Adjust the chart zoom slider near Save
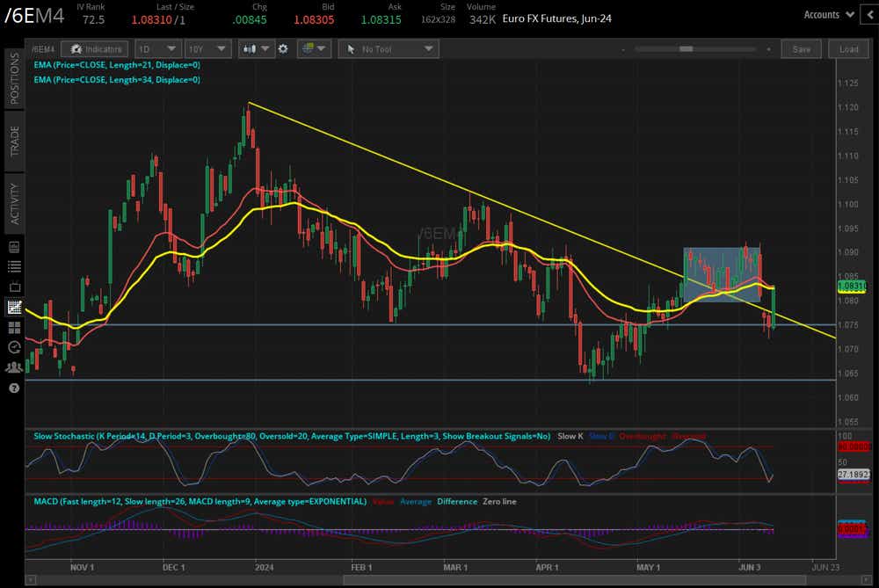 (687, 49)
